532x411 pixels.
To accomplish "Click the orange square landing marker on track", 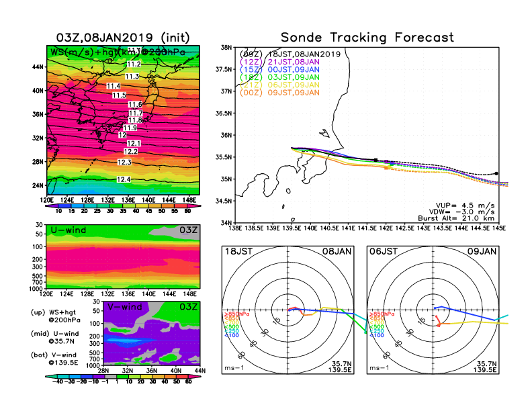I will [386, 168].
